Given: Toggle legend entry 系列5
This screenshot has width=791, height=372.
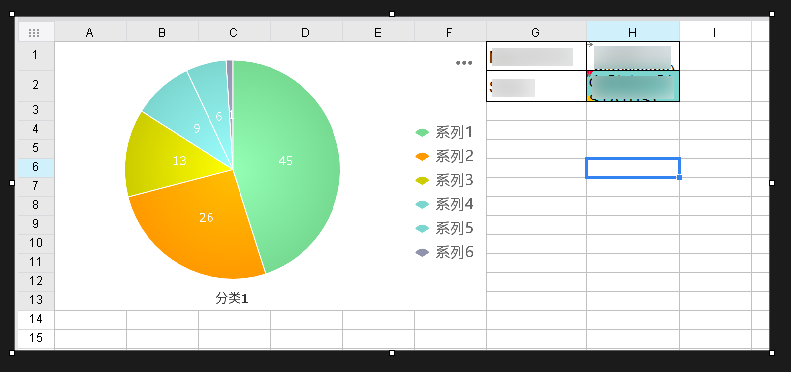Looking at the screenshot, I should (x=444, y=228).
